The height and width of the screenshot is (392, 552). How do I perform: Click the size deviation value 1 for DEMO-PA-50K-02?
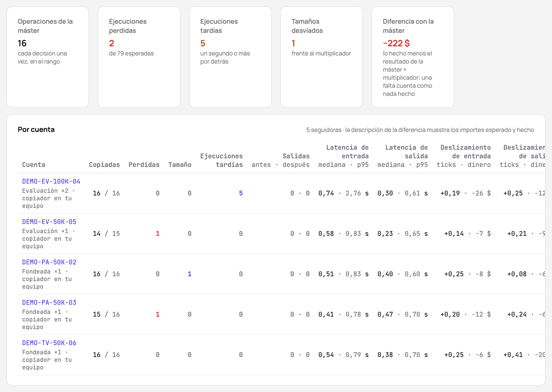(189, 274)
